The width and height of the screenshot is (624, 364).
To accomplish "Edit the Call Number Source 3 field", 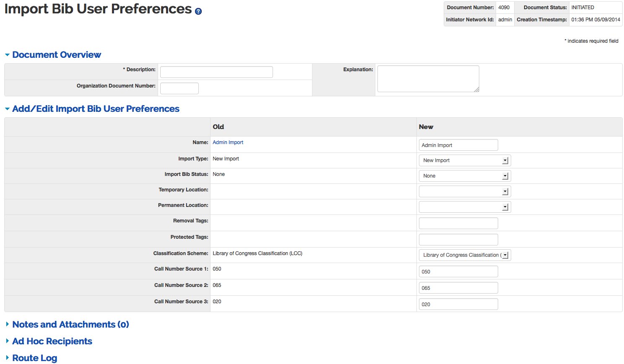I will coord(458,304).
